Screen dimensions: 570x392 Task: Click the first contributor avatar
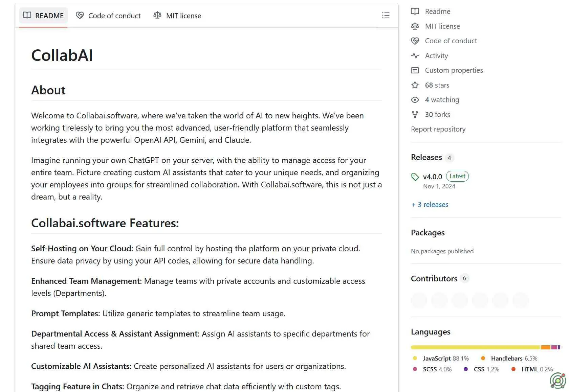[419, 300]
